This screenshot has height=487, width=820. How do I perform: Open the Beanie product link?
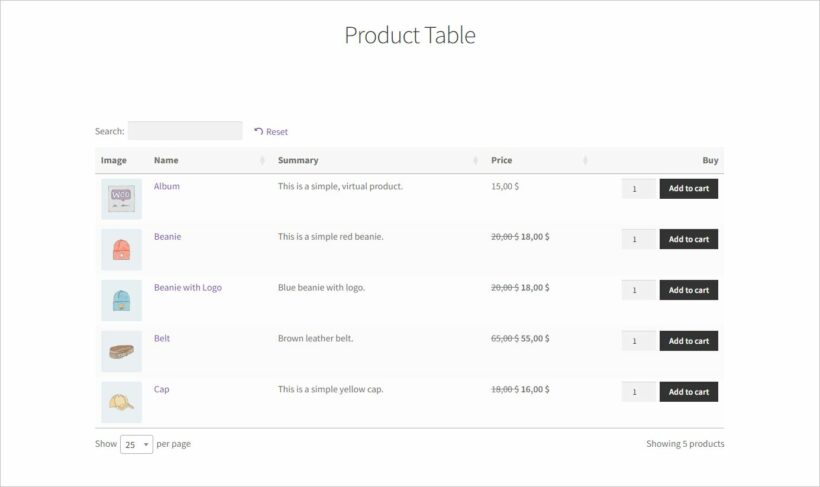click(167, 236)
